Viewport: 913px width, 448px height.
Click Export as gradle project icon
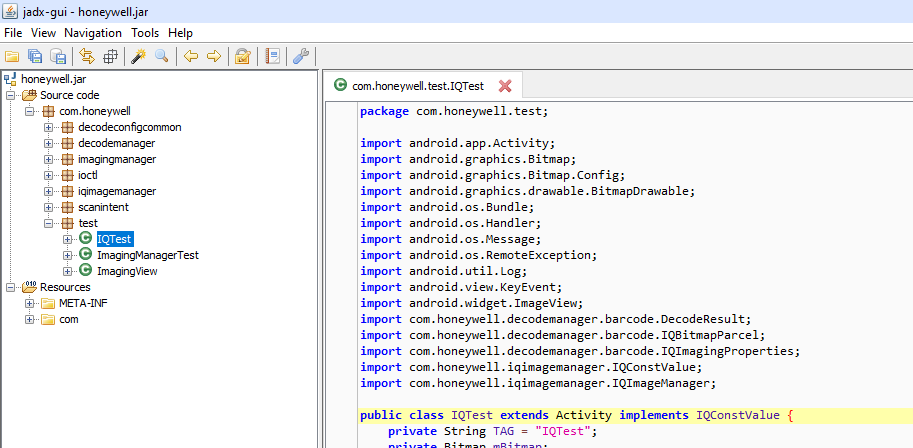(58, 56)
